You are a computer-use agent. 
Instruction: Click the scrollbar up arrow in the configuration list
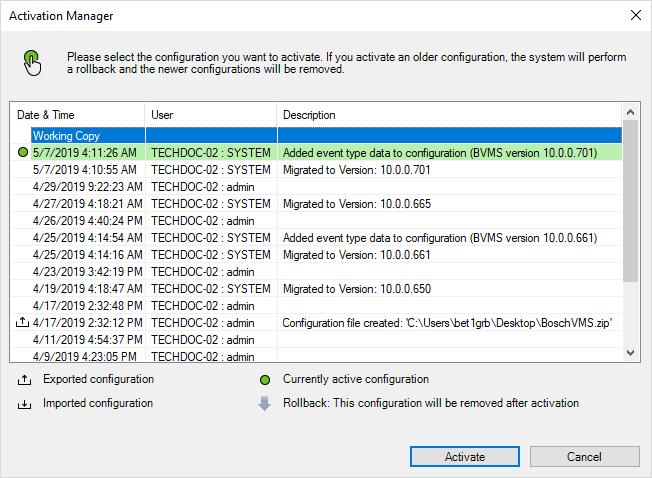pos(630,112)
